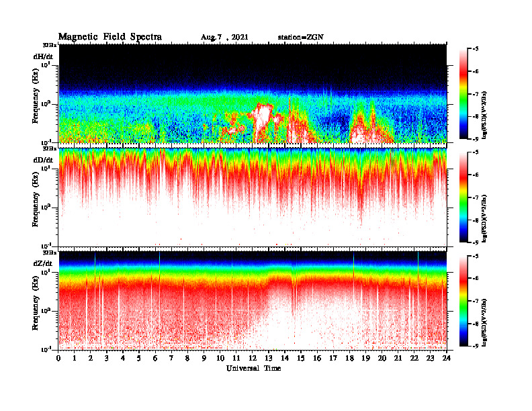532x411 pixels.
Task: Click the "station=ZGN" header text
Action: coord(301,37)
